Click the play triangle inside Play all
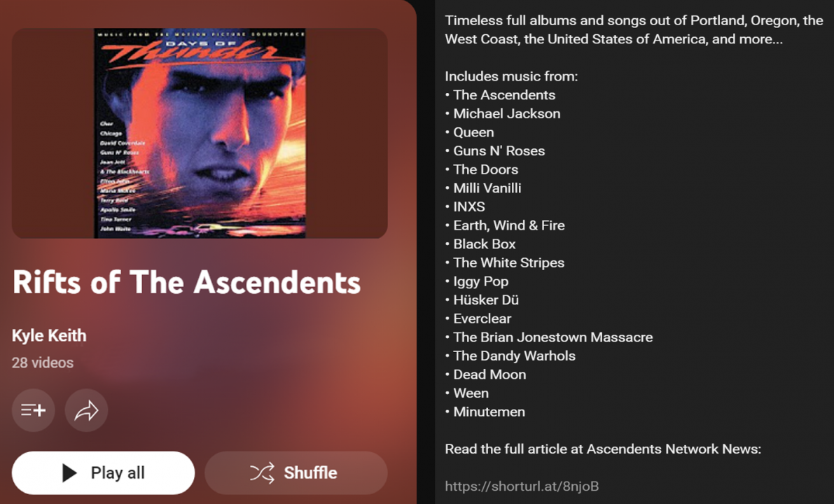 [69, 472]
